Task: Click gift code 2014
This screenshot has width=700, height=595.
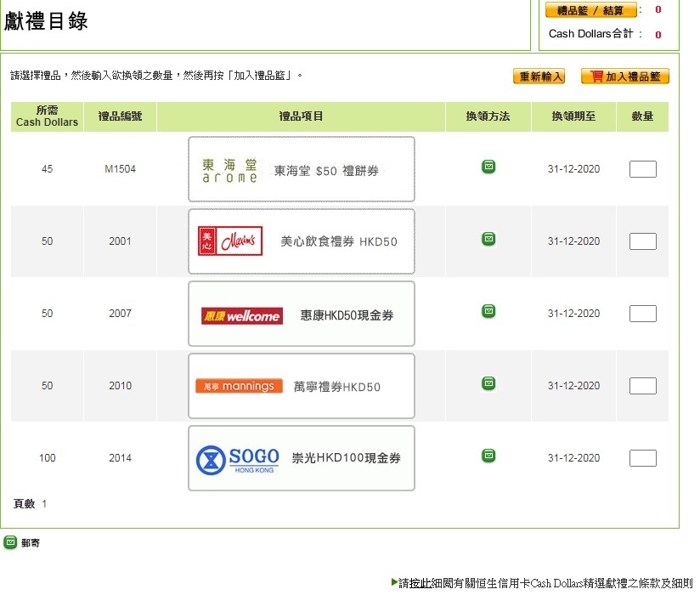Action: [120, 458]
